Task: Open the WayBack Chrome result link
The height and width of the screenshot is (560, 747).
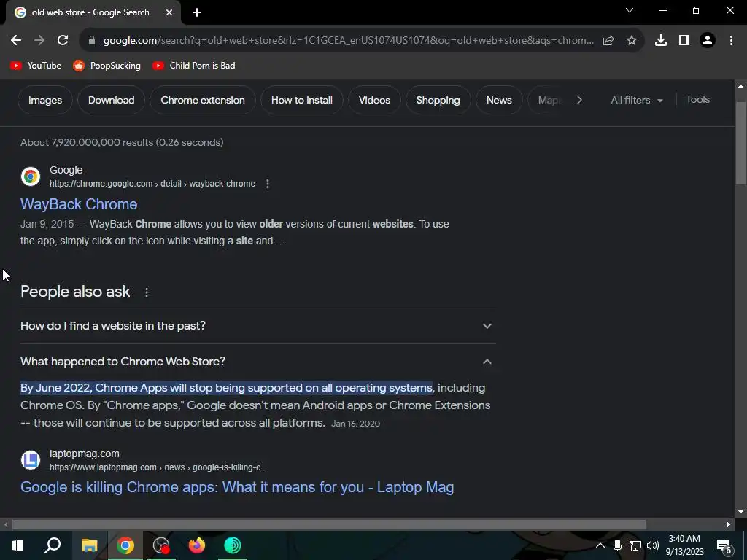Action: (x=79, y=204)
